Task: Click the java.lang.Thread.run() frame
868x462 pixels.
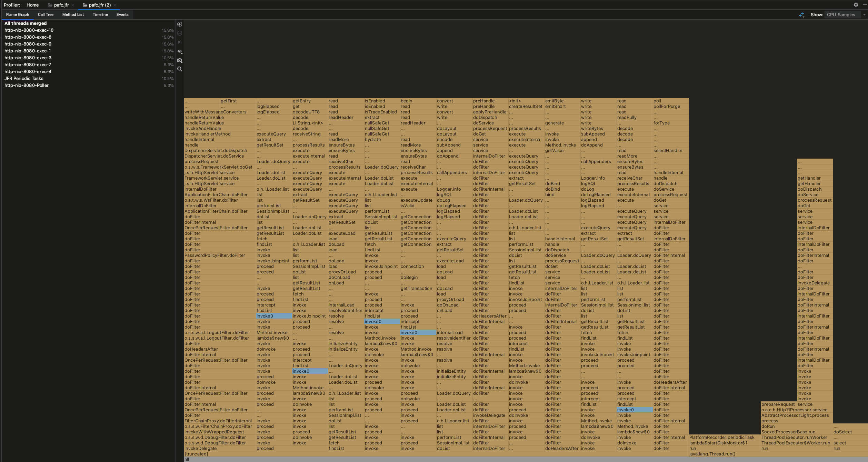Action: pos(712,454)
